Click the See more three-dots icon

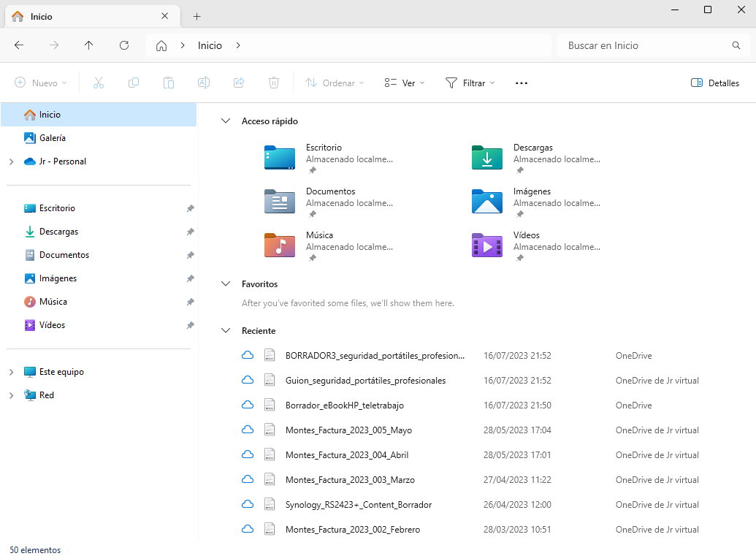coord(521,83)
